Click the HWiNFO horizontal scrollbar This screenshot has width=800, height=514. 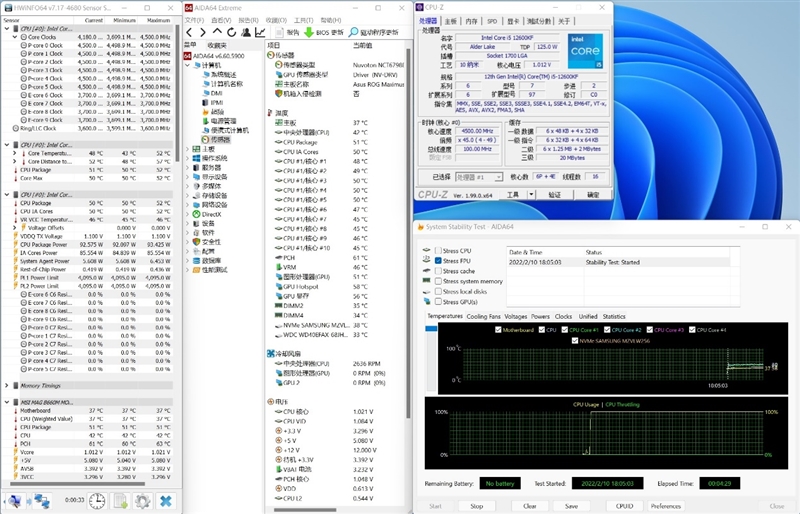tap(76, 483)
